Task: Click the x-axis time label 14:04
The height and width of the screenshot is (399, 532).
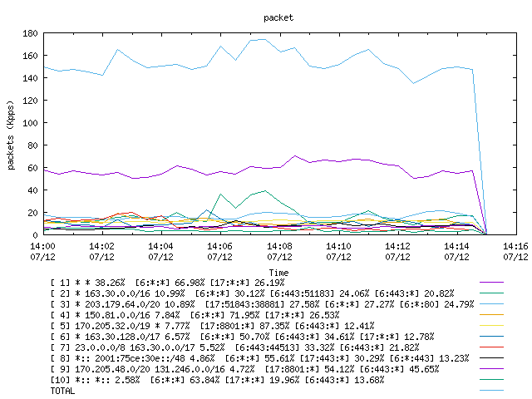Action: [x=160, y=246]
